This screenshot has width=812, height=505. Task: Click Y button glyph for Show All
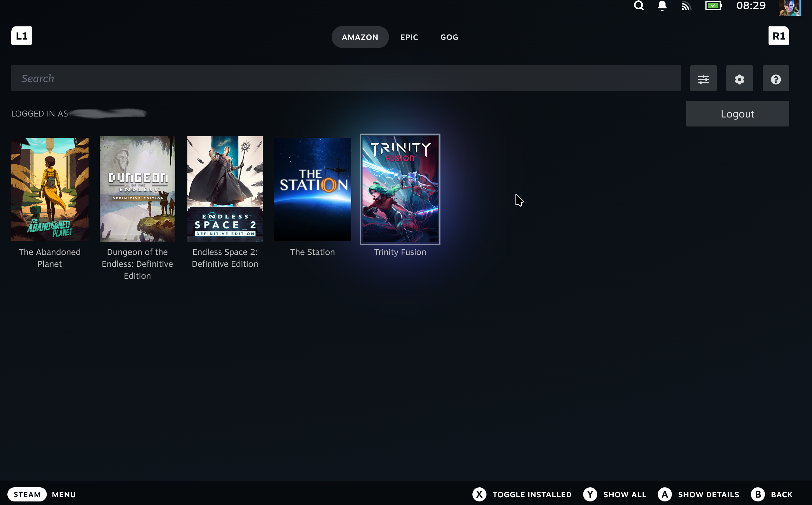[590, 494]
